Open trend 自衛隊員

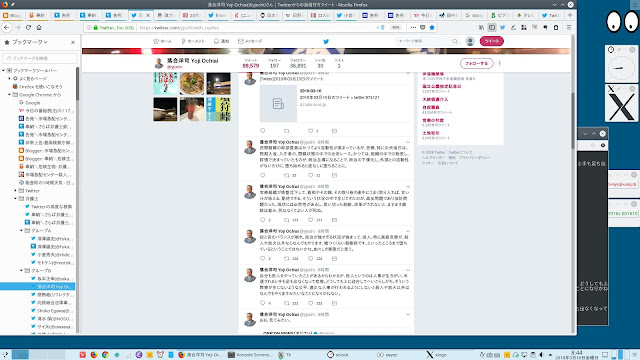click(431, 107)
